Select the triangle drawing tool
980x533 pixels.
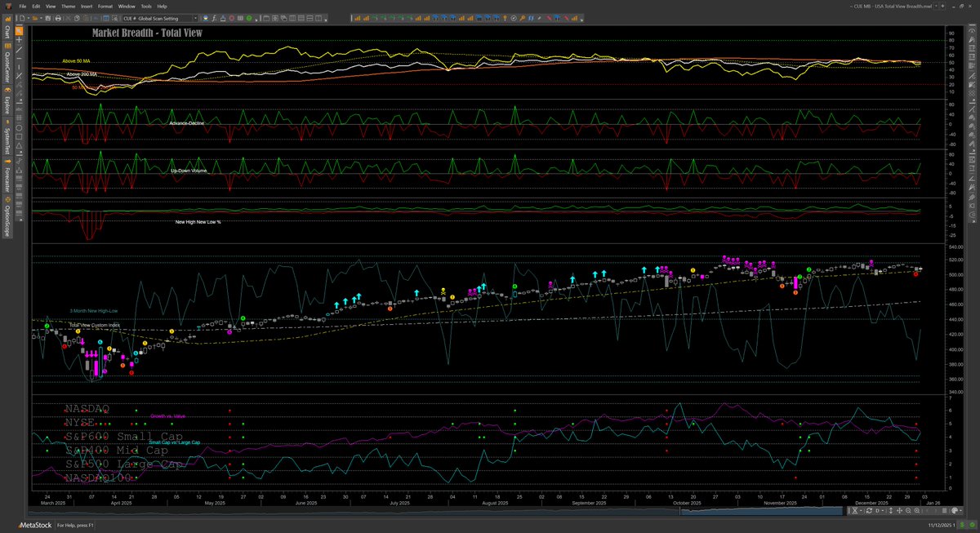(x=19, y=145)
